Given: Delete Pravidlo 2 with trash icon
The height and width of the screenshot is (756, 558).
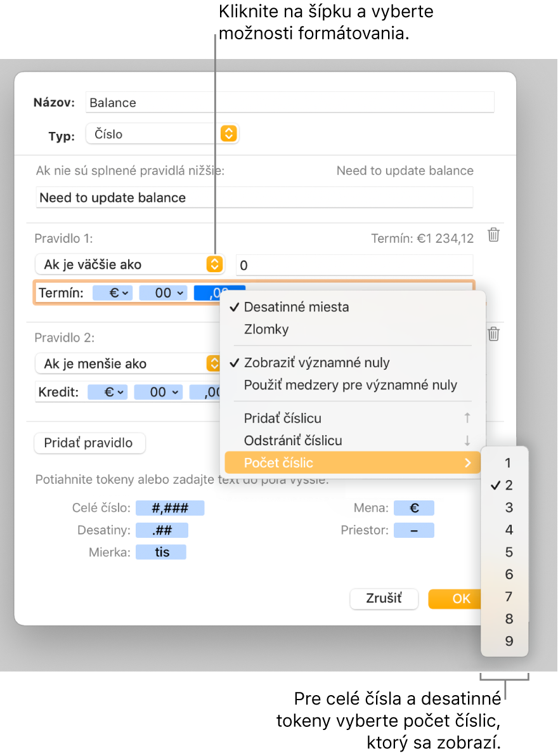Looking at the screenshot, I should (493, 334).
